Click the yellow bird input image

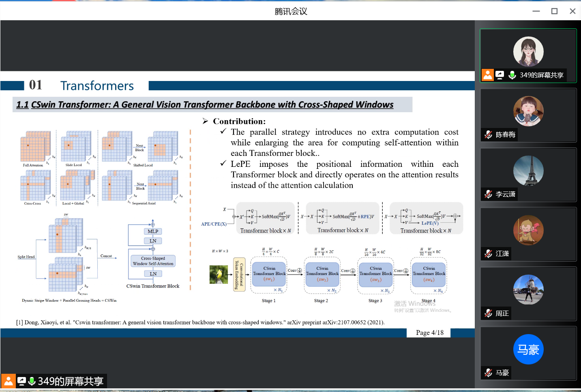point(219,274)
